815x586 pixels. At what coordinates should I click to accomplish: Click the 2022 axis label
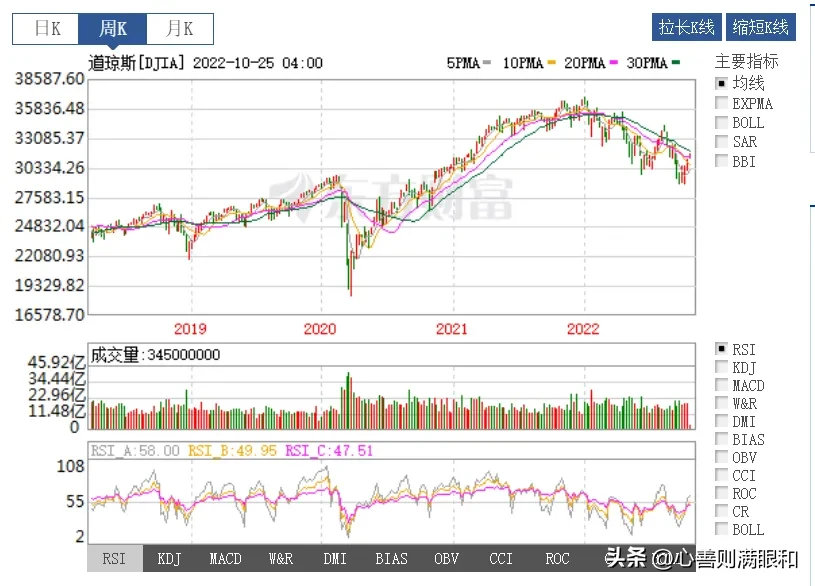[x=583, y=329]
